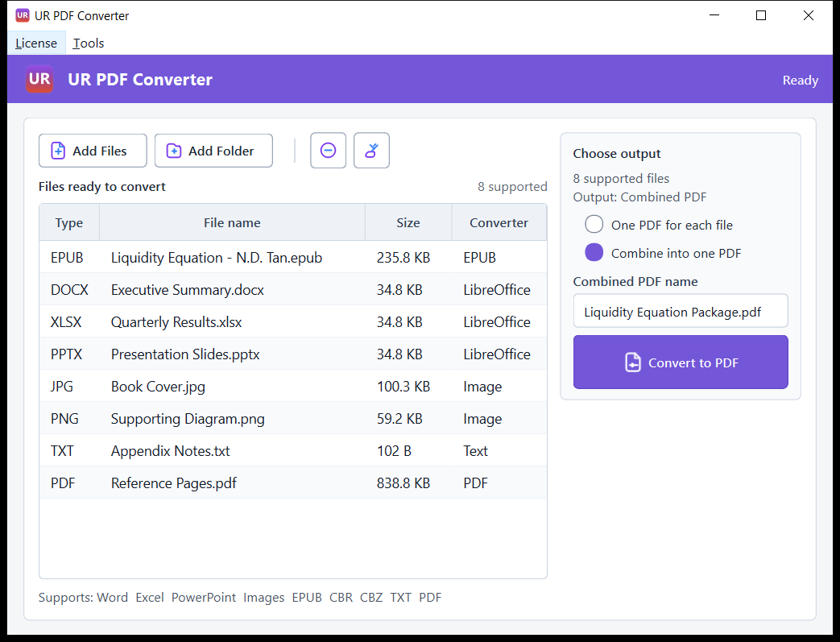The image size is (840, 642).
Task: Open the Tools menu
Action: click(x=89, y=43)
